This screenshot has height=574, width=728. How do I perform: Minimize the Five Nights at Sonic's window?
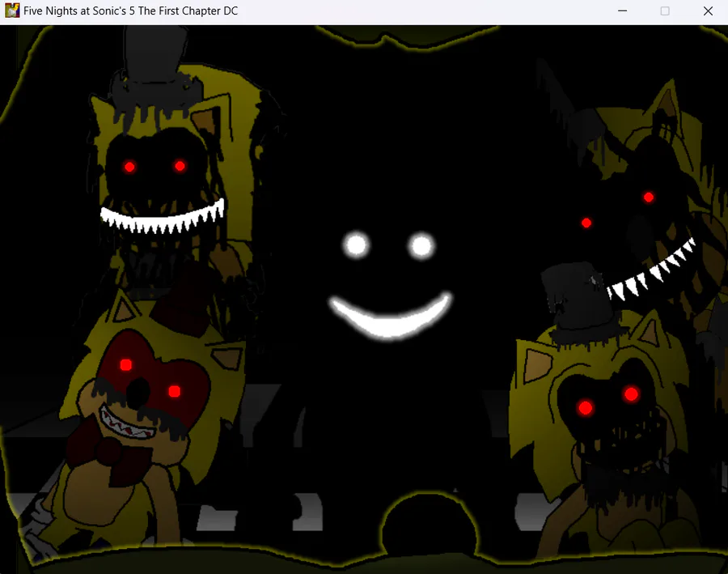622,11
